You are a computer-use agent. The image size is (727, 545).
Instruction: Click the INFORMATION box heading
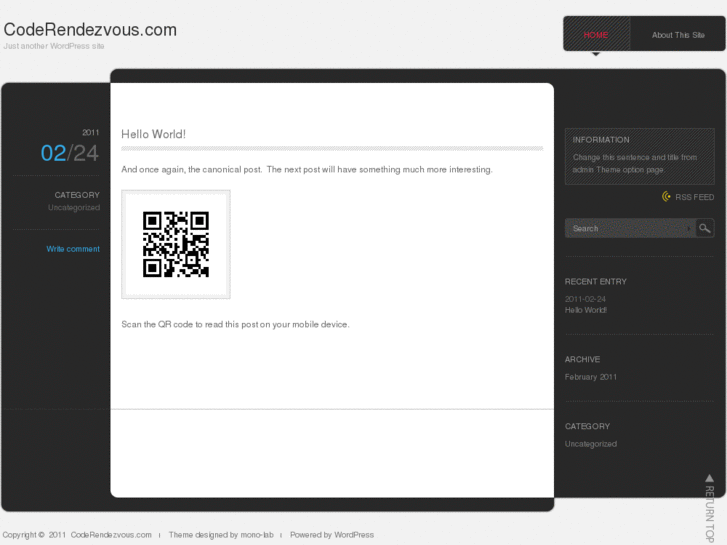coord(601,140)
